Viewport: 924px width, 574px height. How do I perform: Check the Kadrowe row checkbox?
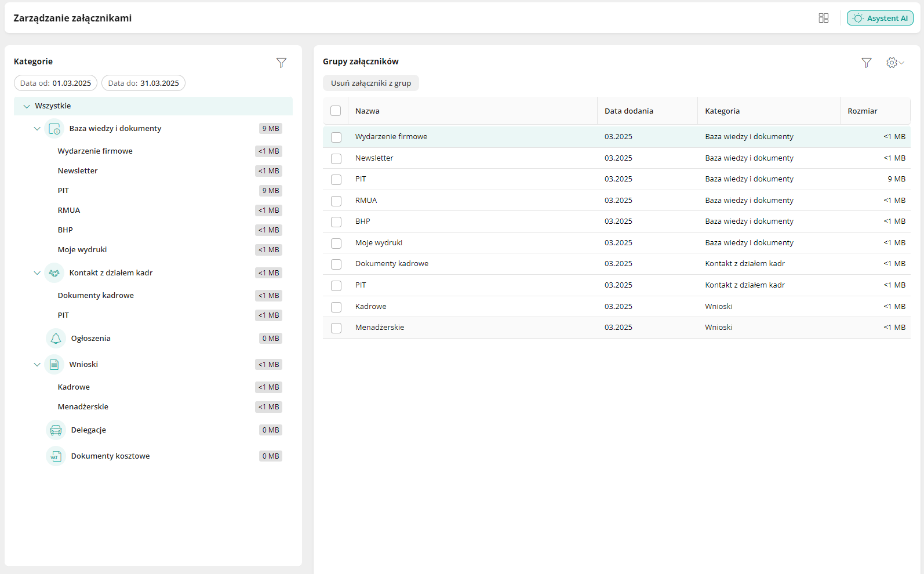coord(336,307)
